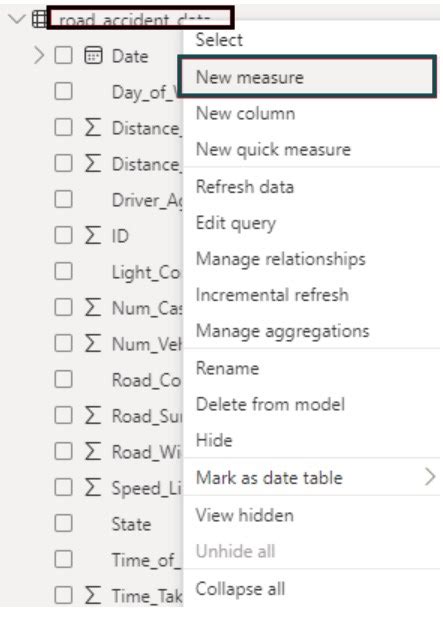The height and width of the screenshot is (636, 443).
Task: Tick the State field checkbox
Action: 64,523
